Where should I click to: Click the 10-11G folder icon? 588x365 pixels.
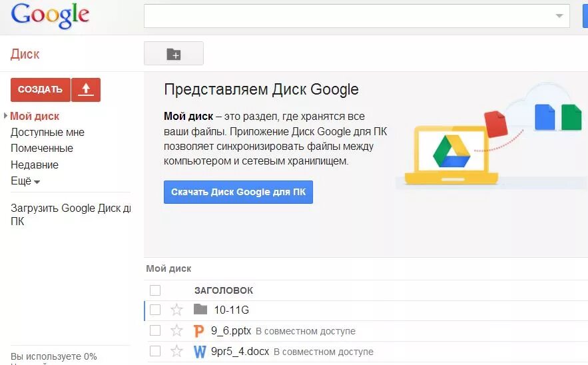pyautogui.click(x=200, y=310)
